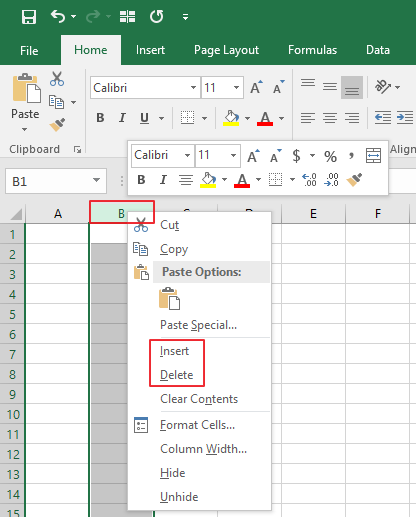Click mini toolbar Percent Style icon
416x518 pixels.
(x=330, y=156)
